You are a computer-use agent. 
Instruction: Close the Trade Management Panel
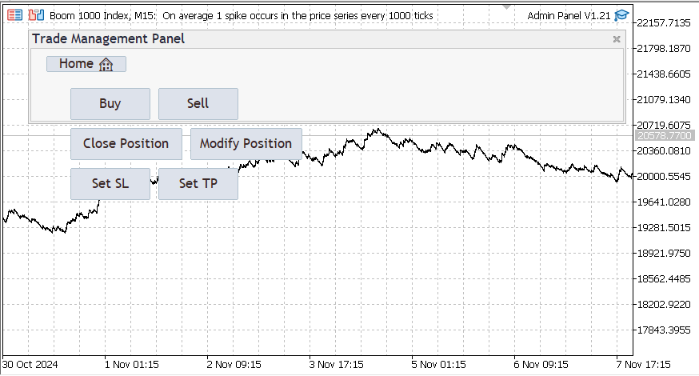tap(617, 39)
